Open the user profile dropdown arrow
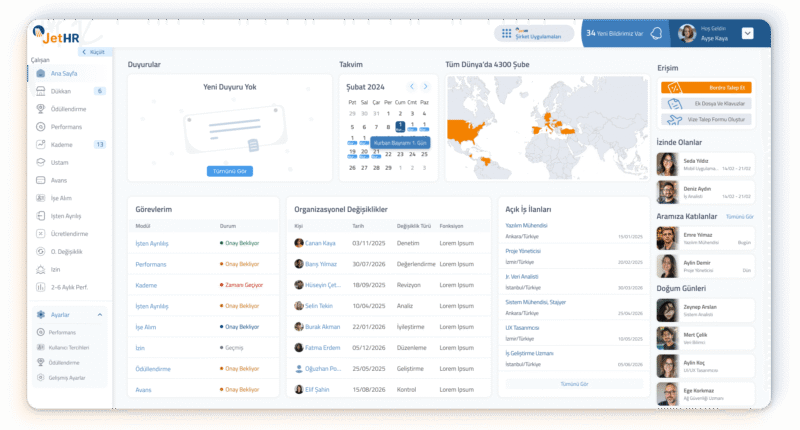 [747, 33]
